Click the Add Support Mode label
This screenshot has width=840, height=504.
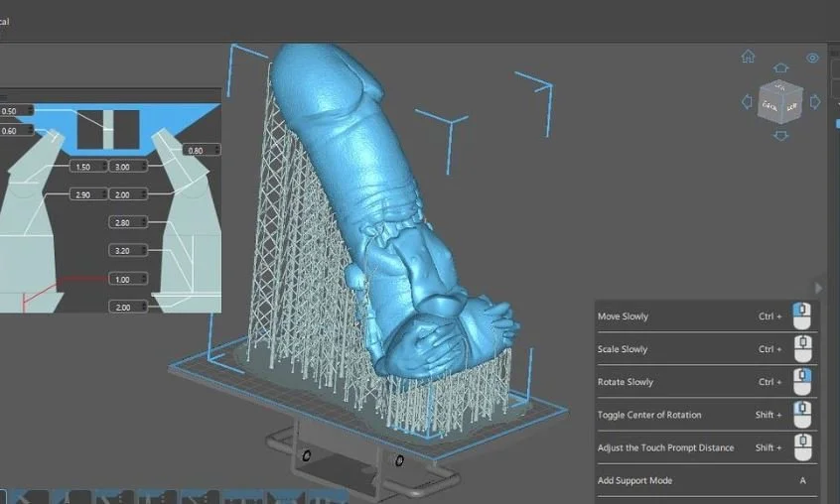pyautogui.click(x=634, y=480)
